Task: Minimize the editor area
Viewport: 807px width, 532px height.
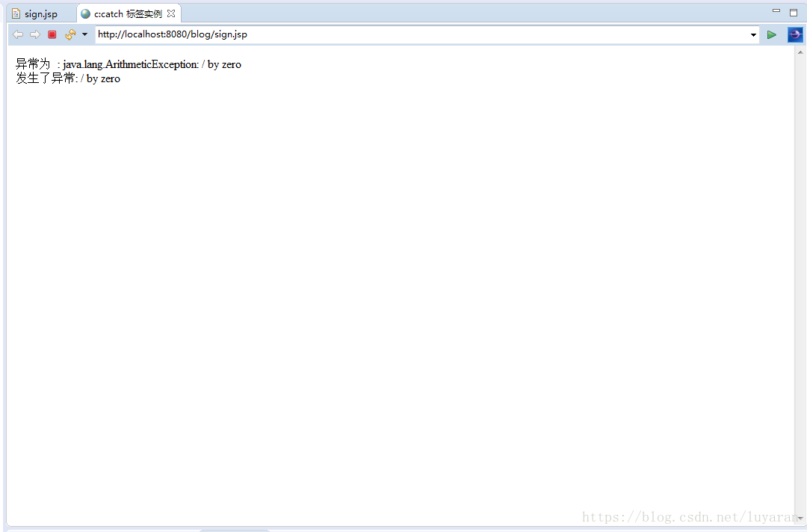Action: point(776,10)
